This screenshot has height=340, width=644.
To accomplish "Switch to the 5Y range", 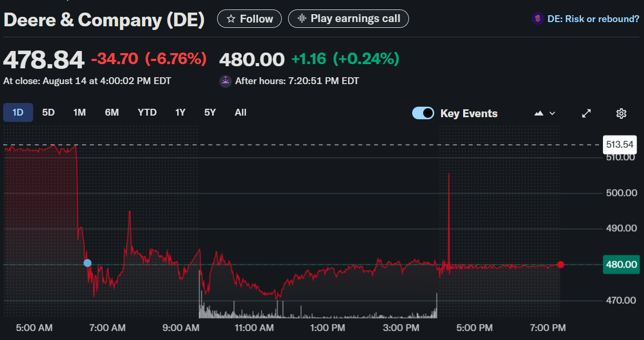I will (210, 112).
